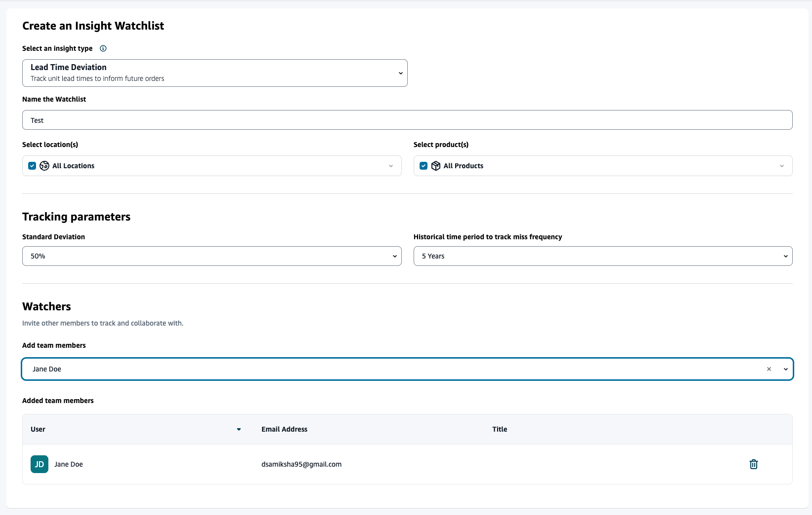The width and height of the screenshot is (812, 515).
Task: Click the Title column header
Action: 500,429
